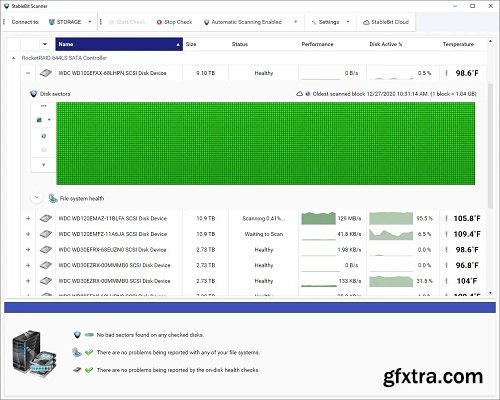
Task: Expand the WD30EZRX row showing 104°F
Action: click(x=28, y=281)
